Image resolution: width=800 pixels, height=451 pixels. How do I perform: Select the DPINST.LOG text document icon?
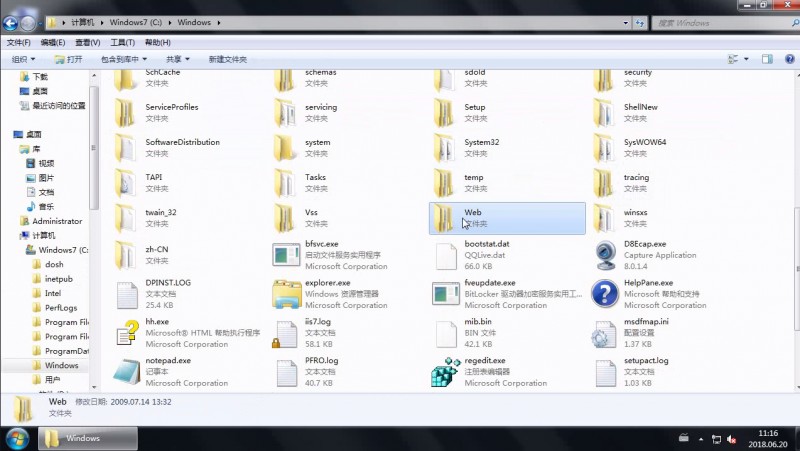pyautogui.click(x=127, y=294)
